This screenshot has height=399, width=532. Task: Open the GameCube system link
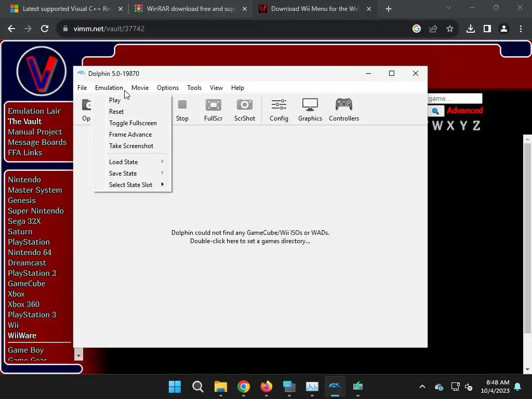coord(26,283)
